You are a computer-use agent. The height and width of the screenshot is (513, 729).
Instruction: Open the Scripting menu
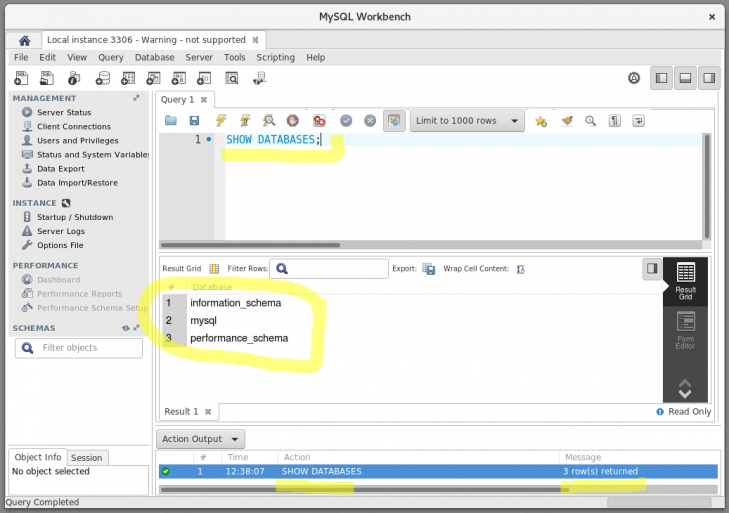(x=275, y=57)
